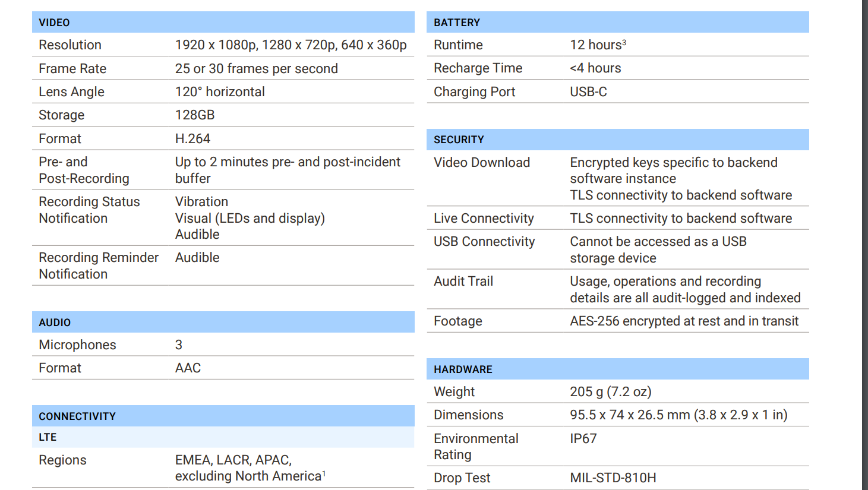868x490 pixels.
Task: Click the MIL-STD-810H drop test value
Action: coord(613,478)
